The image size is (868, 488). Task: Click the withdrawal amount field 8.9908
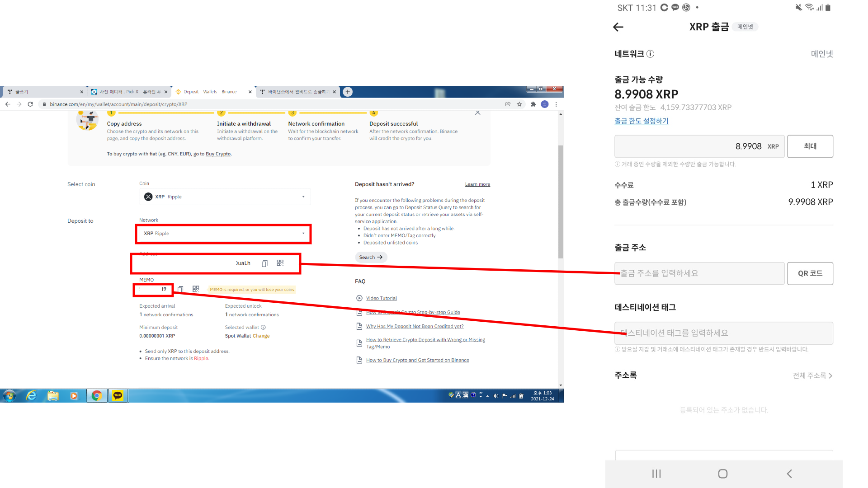pos(699,146)
